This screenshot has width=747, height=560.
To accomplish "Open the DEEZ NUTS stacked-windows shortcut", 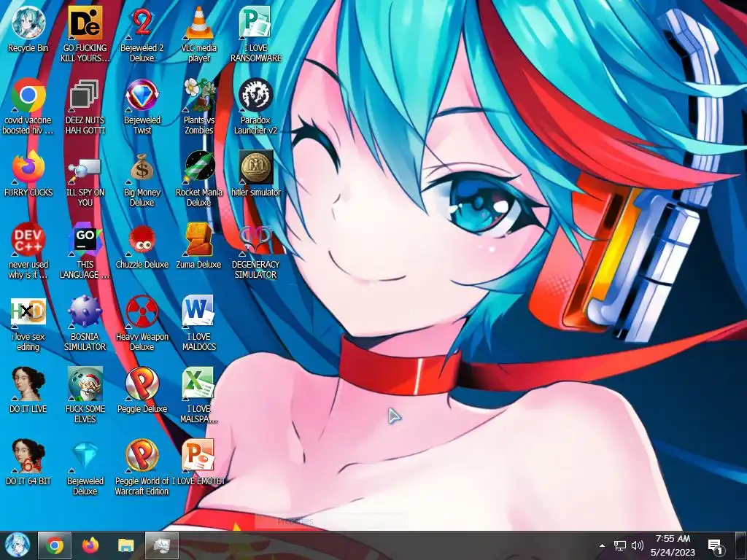I will 85,106.
